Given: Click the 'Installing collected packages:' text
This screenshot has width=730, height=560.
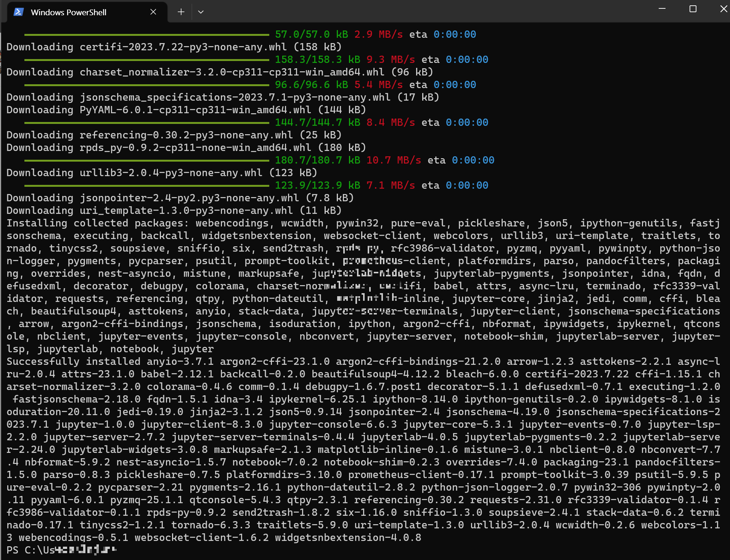Looking at the screenshot, I should coord(98,223).
